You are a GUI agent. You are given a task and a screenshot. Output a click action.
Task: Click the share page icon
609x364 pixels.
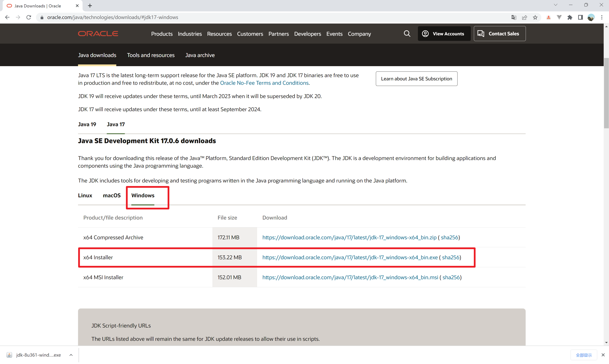pos(525,17)
